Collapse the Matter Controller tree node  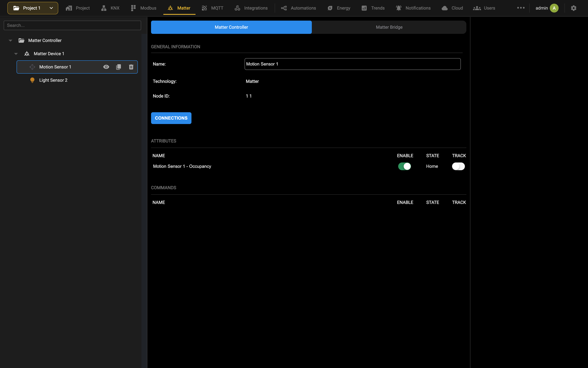click(10, 40)
